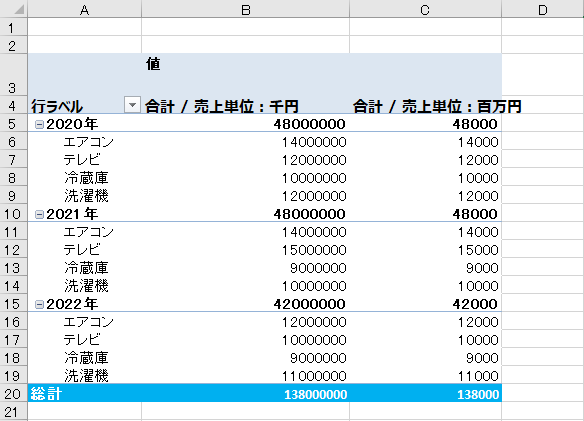This screenshot has height=421, width=584.
Task: Select column B header
Action: (x=245, y=9)
